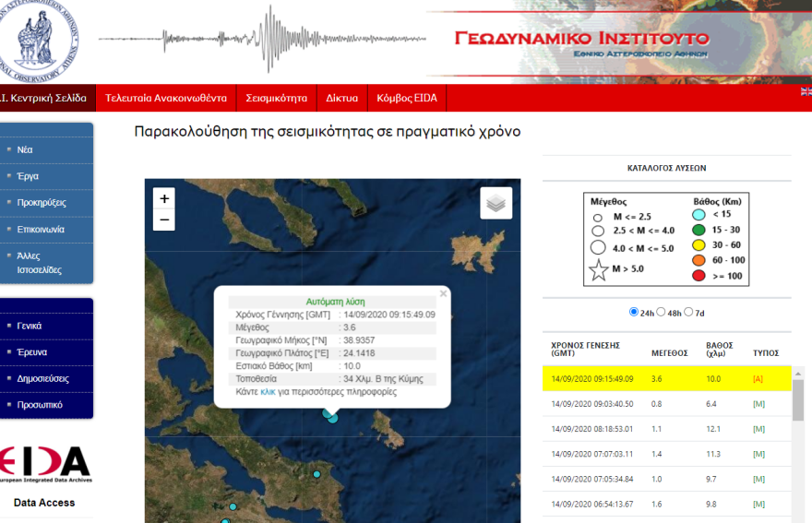Click the ΤΥΠΟΣ column header
Screen dimensions: 812x523
pyautogui.click(x=765, y=353)
